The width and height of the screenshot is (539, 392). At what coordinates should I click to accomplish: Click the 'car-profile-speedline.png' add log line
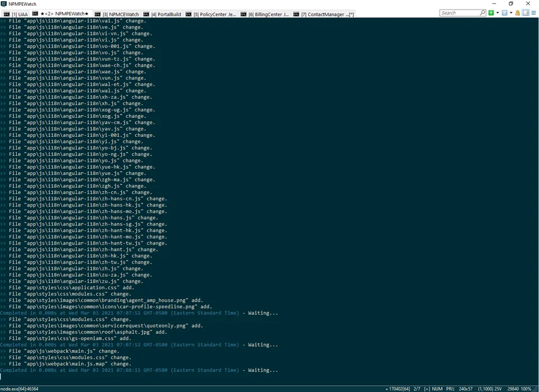(106, 307)
